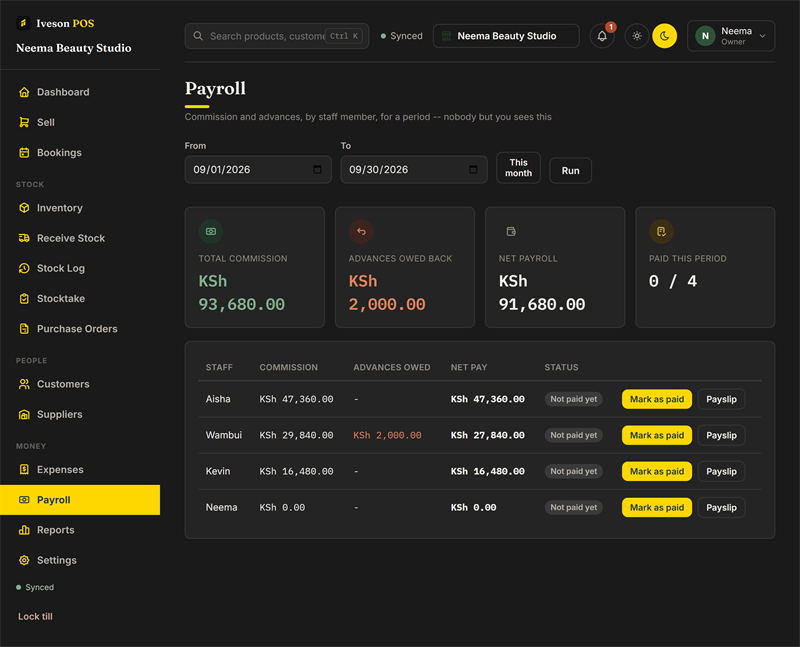Click Lock till link

pyautogui.click(x=35, y=616)
